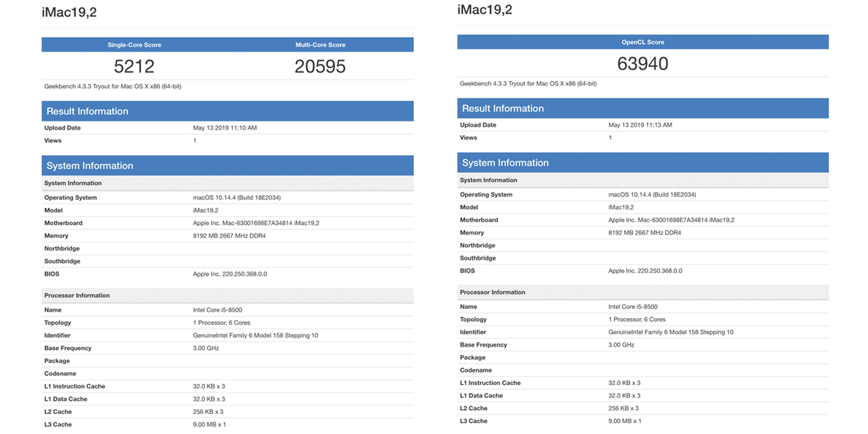Click the OpenCL Score header label

(643, 42)
